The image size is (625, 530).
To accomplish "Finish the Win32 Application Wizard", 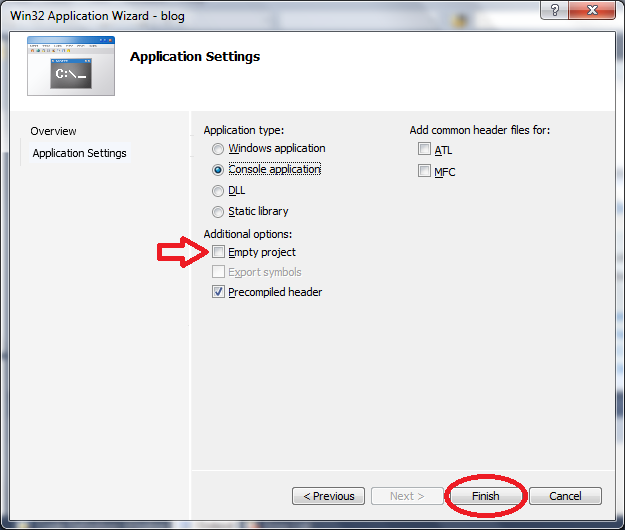I will 485,496.
